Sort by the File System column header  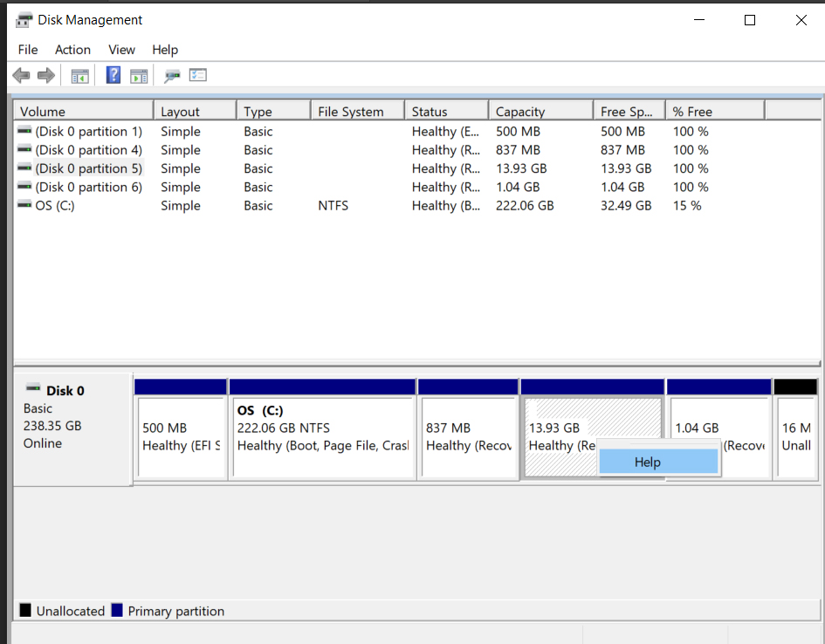click(x=358, y=112)
